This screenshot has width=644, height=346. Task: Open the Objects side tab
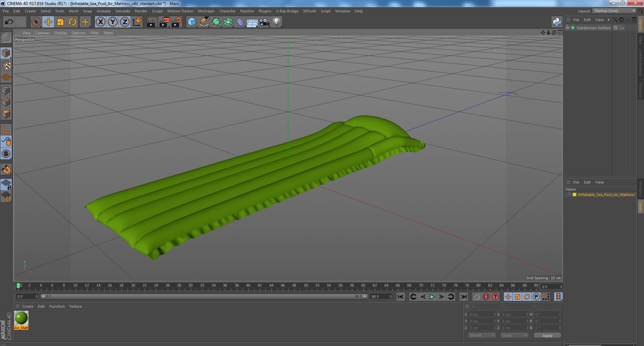point(640,24)
